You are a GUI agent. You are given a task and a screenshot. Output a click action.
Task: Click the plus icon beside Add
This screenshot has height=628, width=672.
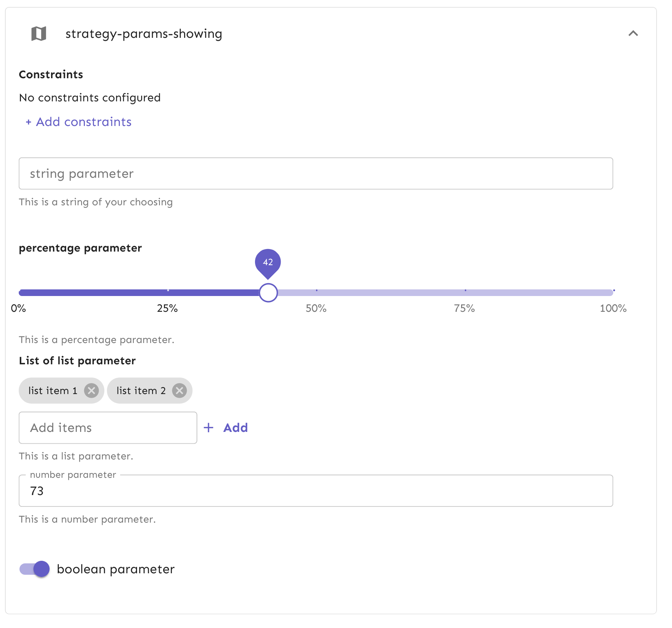click(x=209, y=427)
